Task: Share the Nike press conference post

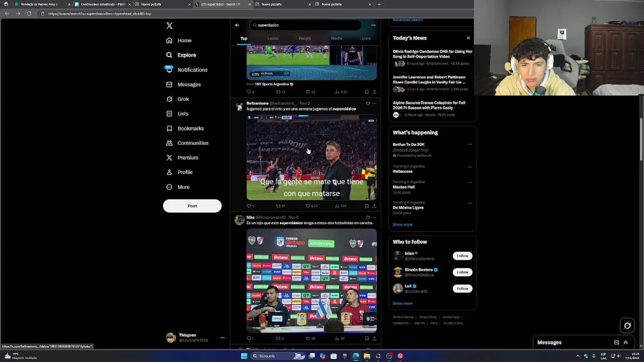Action: tap(374, 338)
